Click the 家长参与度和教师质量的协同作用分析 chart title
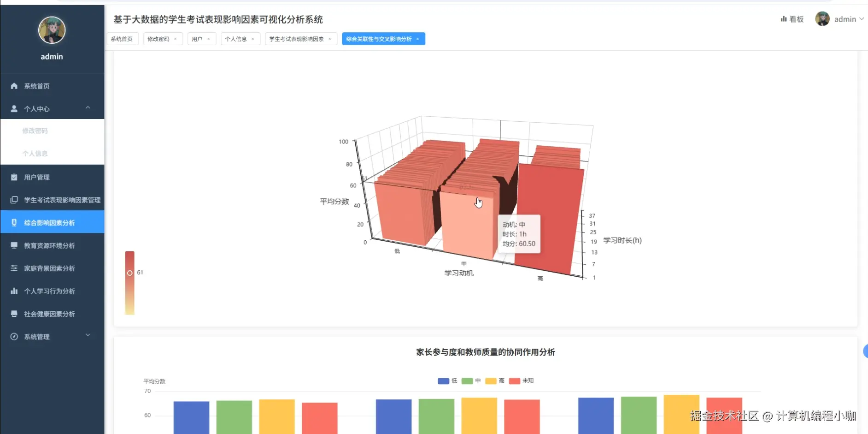The width and height of the screenshot is (868, 434). [x=486, y=352]
